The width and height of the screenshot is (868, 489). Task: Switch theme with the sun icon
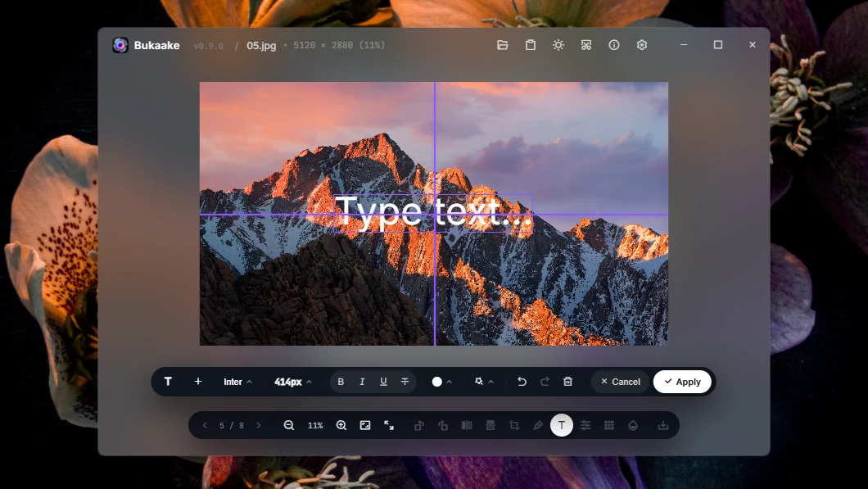558,45
